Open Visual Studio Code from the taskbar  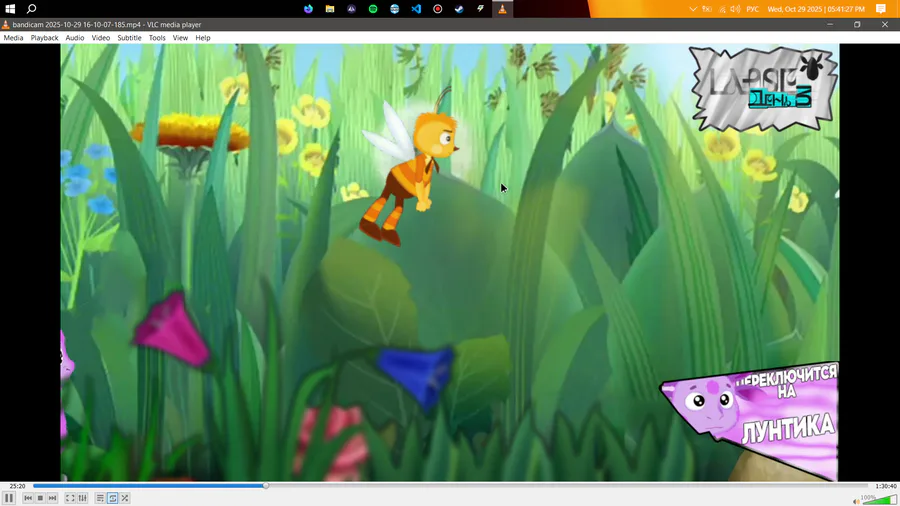click(416, 9)
